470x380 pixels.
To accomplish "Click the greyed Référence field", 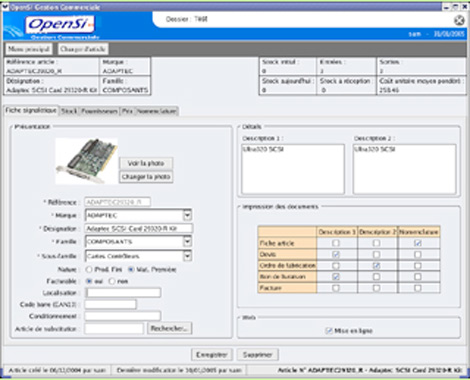I will 117,202.
